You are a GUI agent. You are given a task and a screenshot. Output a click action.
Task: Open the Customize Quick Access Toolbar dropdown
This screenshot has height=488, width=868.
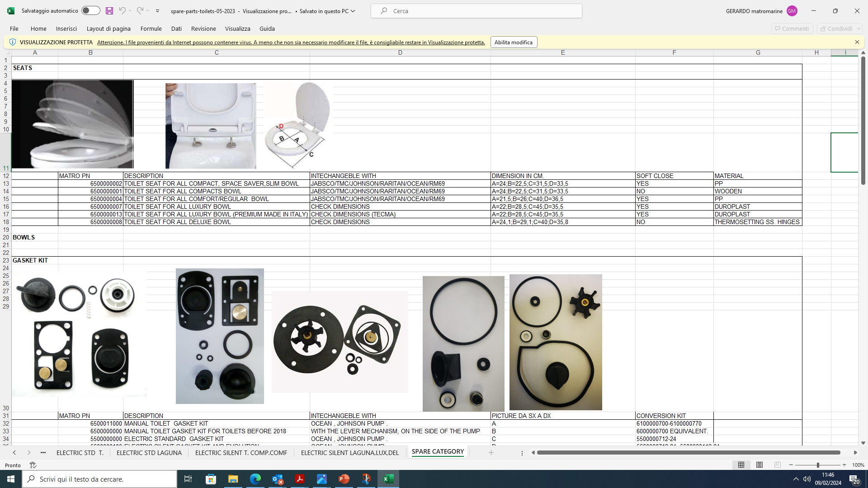[157, 11]
